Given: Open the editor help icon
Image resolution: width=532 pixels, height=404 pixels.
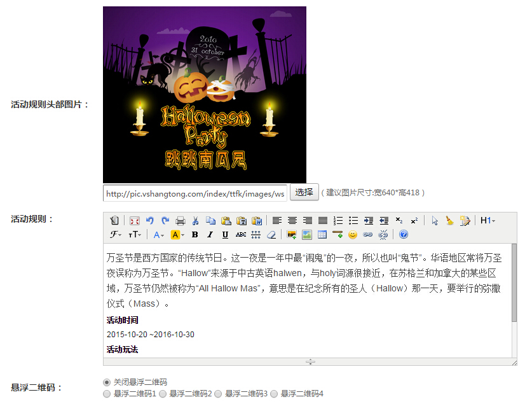Looking at the screenshot, I should point(404,235).
